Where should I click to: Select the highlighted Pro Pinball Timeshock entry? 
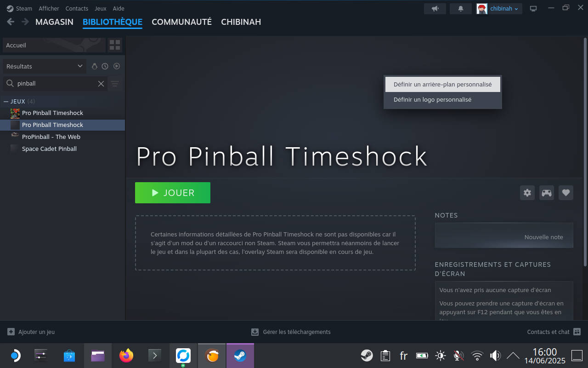62,125
